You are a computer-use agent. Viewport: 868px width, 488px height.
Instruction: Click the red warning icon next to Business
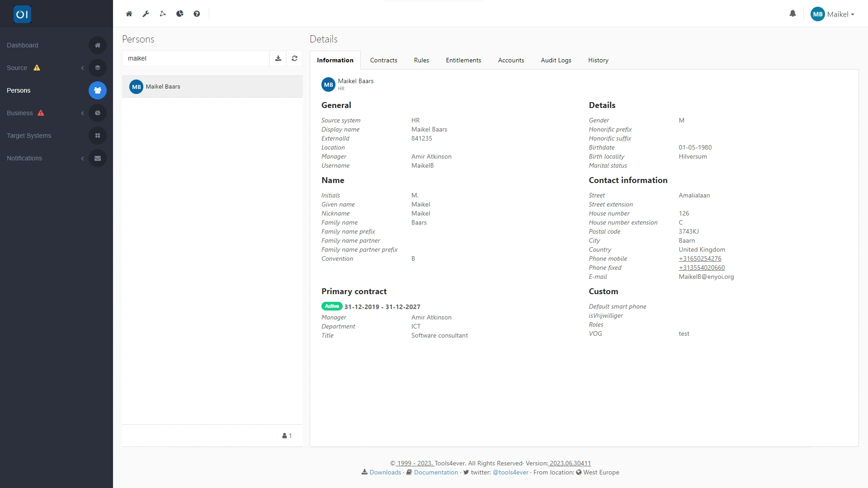coord(41,113)
